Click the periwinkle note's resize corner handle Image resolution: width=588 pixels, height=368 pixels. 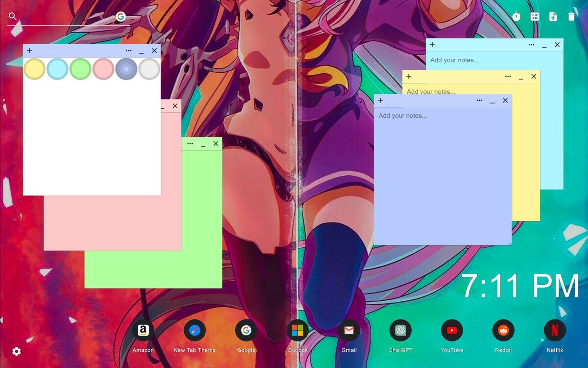point(509,243)
